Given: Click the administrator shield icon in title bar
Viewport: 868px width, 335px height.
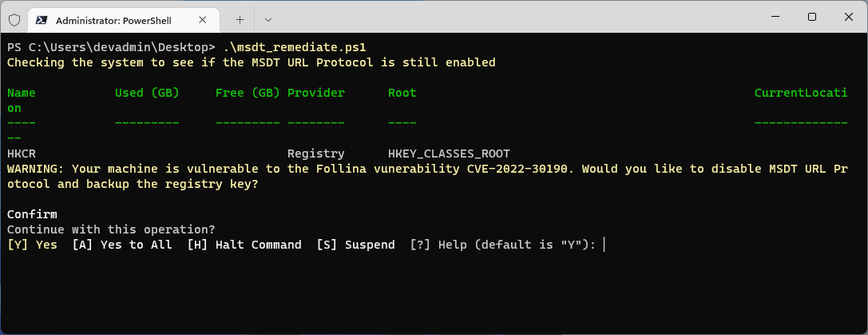Looking at the screenshot, I should click(x=14, y=18).
